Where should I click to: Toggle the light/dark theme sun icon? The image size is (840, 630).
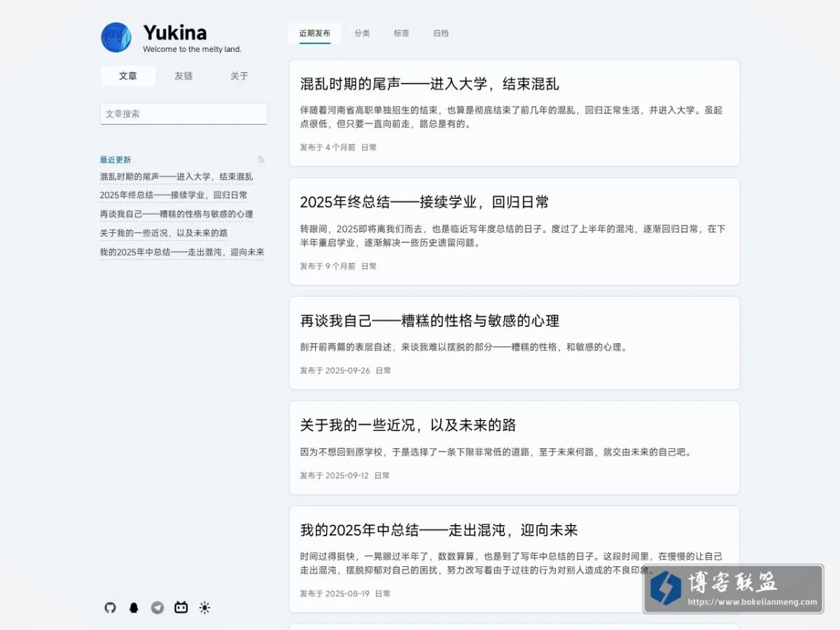coord(204,608)
